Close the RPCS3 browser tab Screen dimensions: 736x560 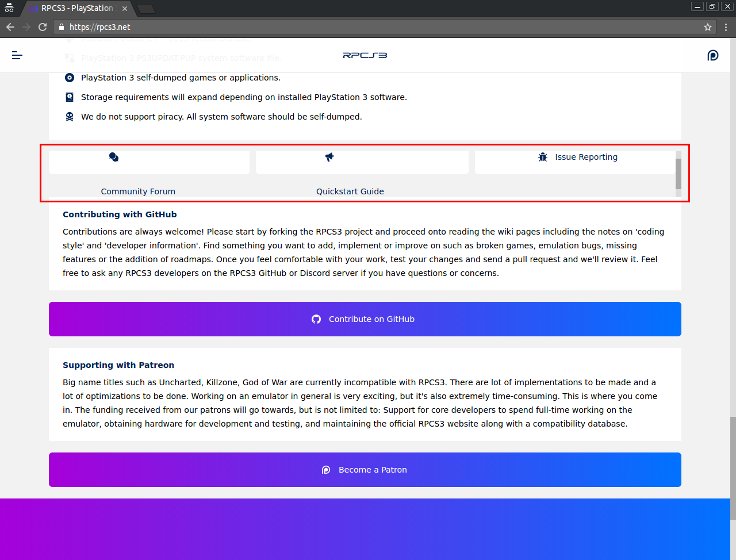(125, 9)
